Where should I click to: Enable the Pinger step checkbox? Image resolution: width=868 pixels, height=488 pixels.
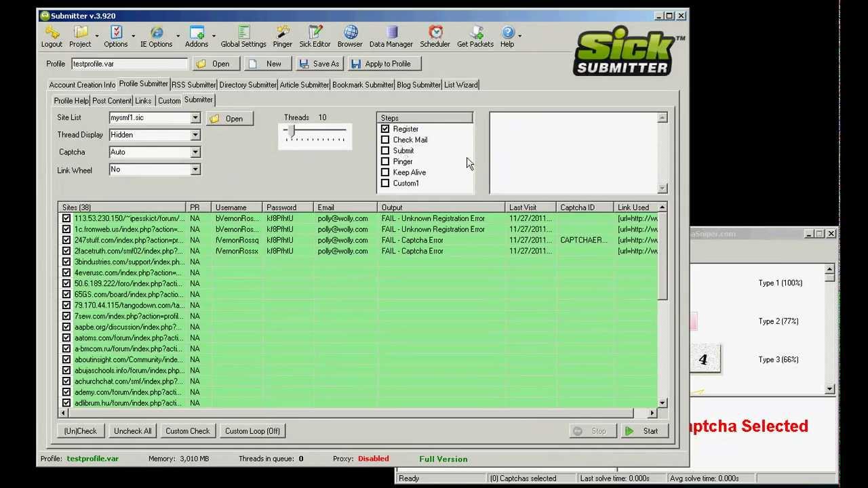[385, 161]
